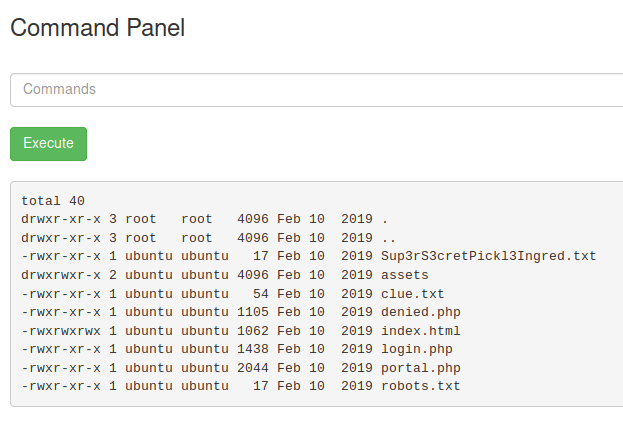Click the 54 size of clue.txt
Viewport: 623px width, 422px height.
point(261,294)
